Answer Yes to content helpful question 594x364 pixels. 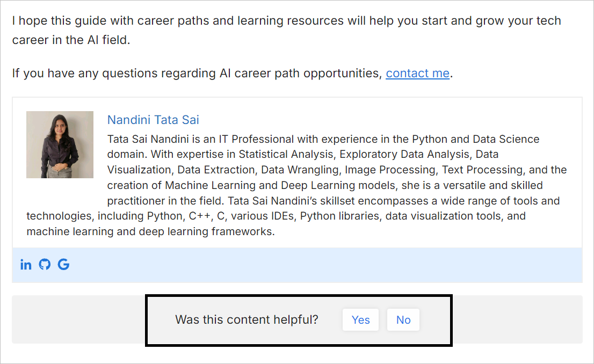[361, 319]
